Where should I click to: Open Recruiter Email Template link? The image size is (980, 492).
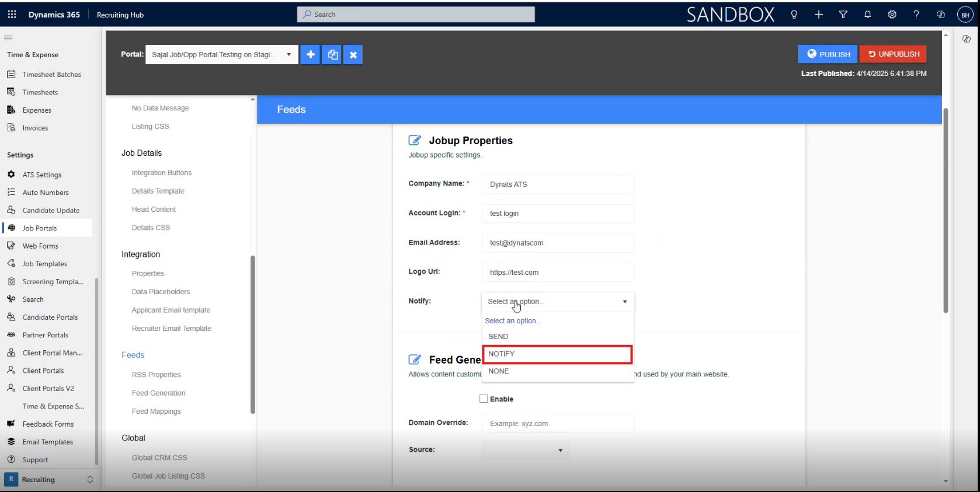click(171, 329)
